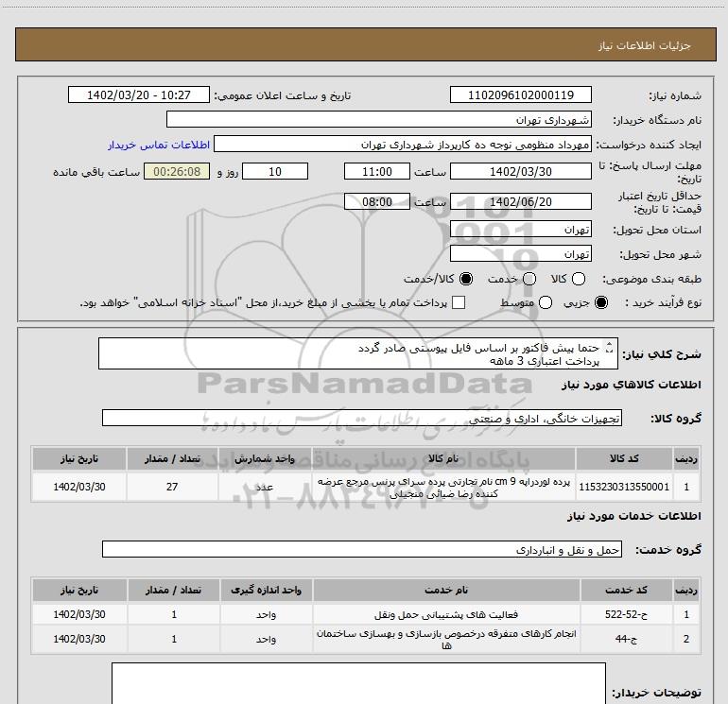Select the خدمت radio button
728x704 pixels.
(x=529, y=279)
